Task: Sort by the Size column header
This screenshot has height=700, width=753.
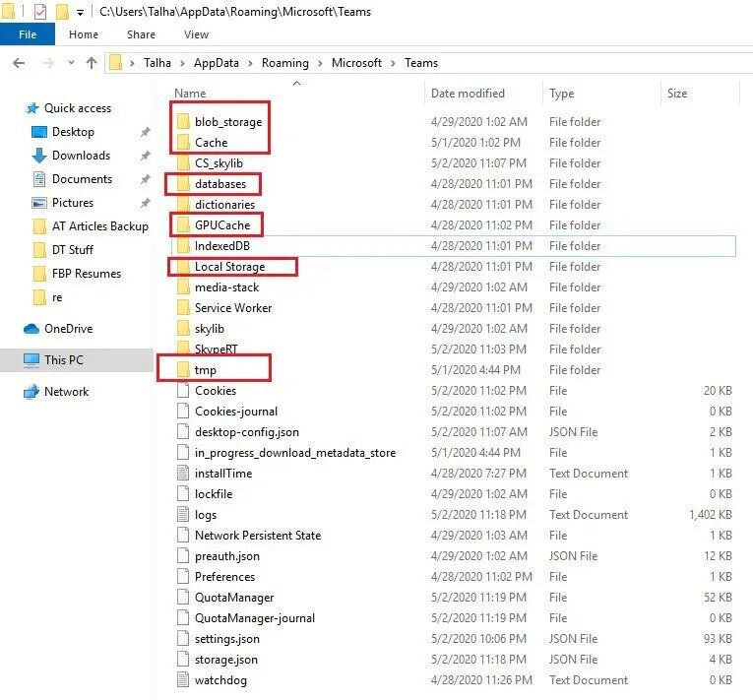Action: tap(677, 94)
